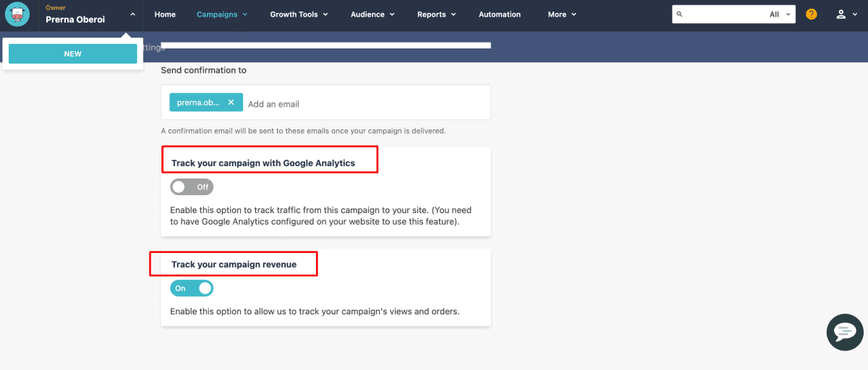Go to the Home menu item
The height and width of the screenshot is (370, 868).
165,14
